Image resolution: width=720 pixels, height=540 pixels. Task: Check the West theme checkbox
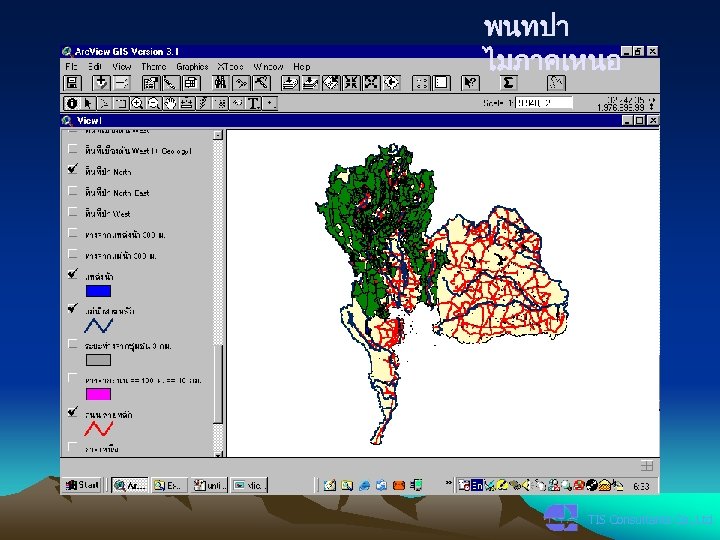[73, 212]
